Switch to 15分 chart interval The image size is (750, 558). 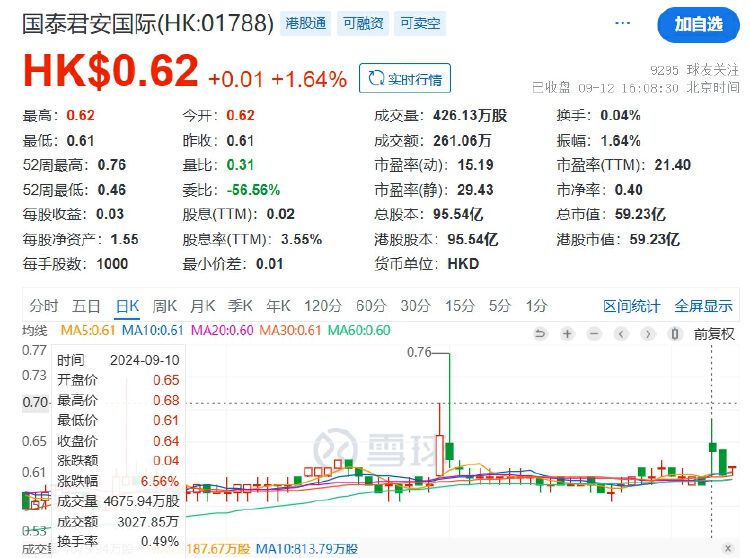[x=460, y=306]
